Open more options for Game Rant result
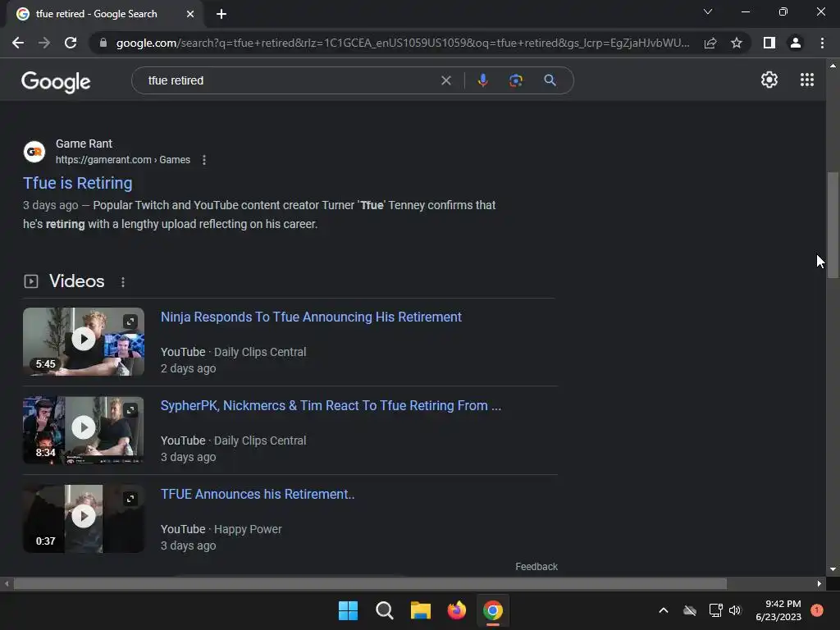This screenshot has width=840, height=630. coord(204,160)
